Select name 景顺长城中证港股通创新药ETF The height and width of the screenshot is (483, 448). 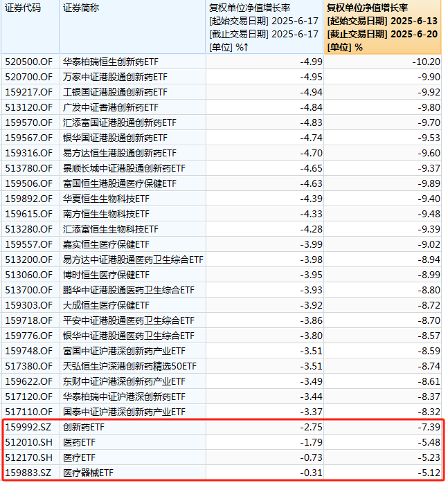[x=124, y=168]
